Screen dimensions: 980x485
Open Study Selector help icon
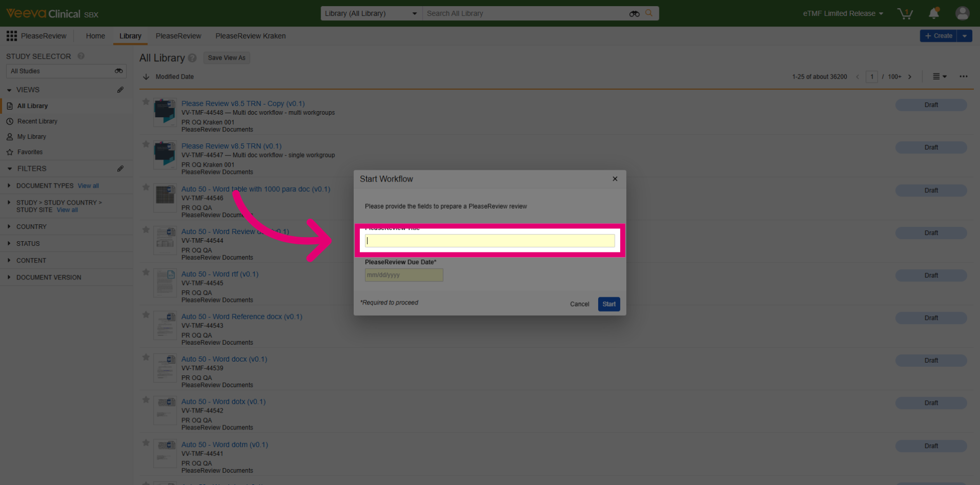click(81, 56)
